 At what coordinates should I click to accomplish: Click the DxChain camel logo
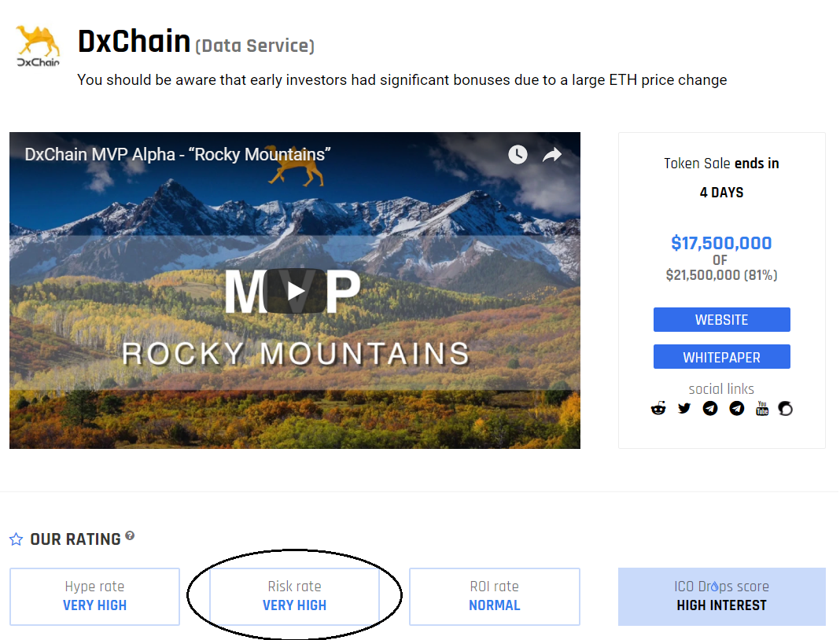point(38,47)
